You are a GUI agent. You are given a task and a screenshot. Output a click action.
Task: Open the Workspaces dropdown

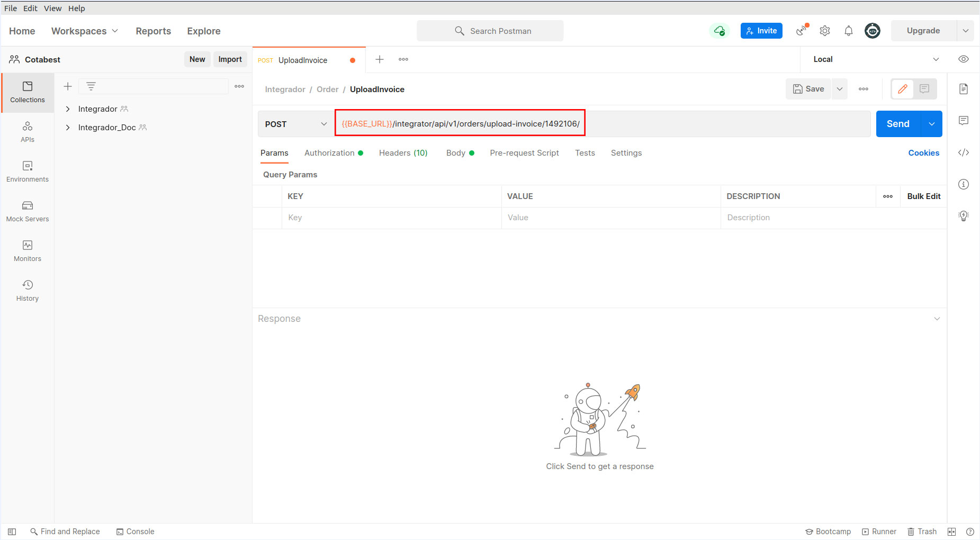click(x=85, y=31)
